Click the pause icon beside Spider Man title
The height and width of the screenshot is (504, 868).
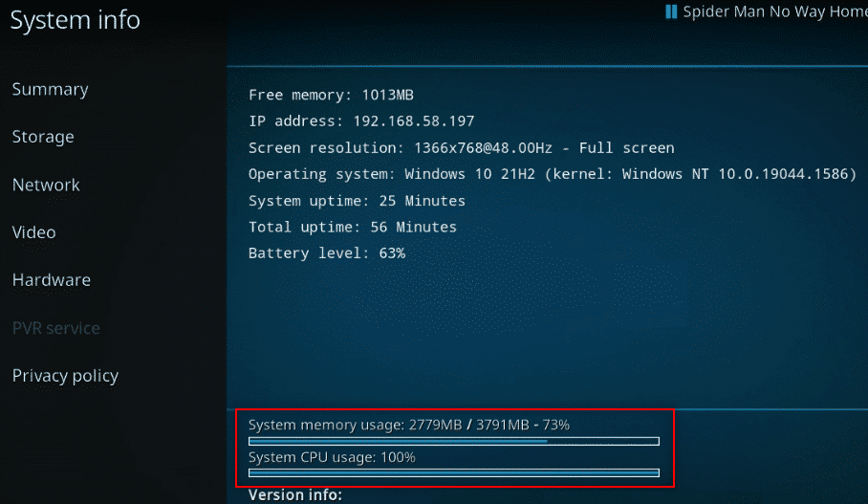(x=671, y=11)
